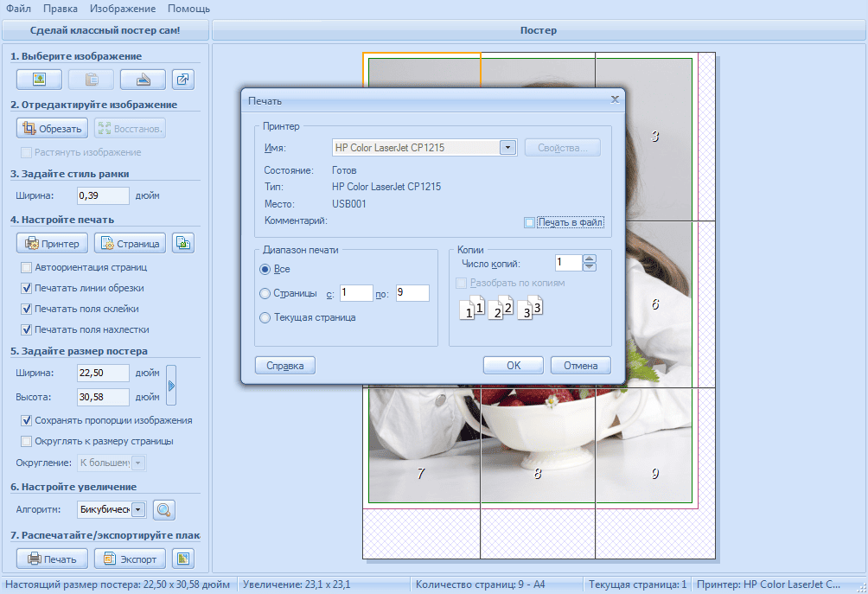Open the printer name HP Color LaserJet dropdown
The height and width of the screenshot is (594, 868).
click(x=507, y=147)
